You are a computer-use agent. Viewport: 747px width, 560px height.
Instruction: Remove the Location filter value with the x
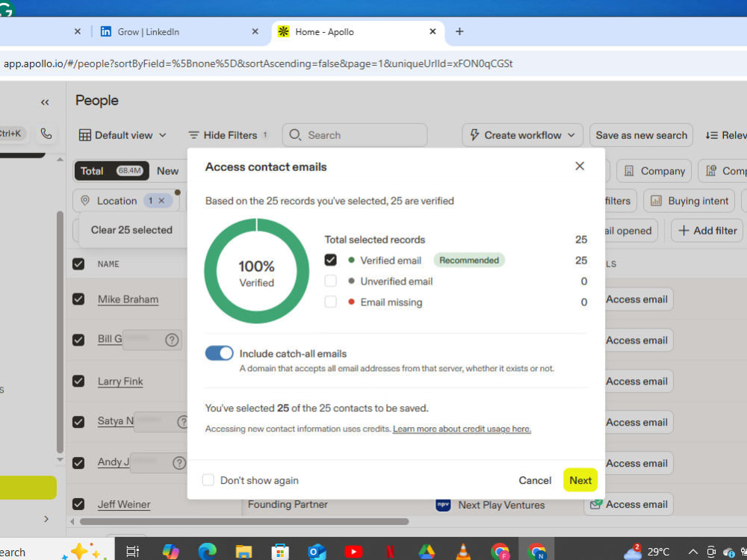click(161, 201)
